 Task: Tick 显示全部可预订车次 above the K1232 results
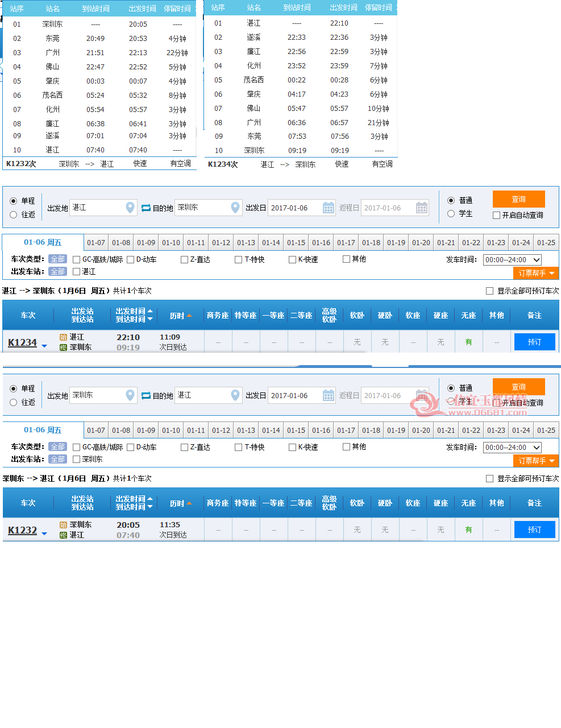pos(489,479)
